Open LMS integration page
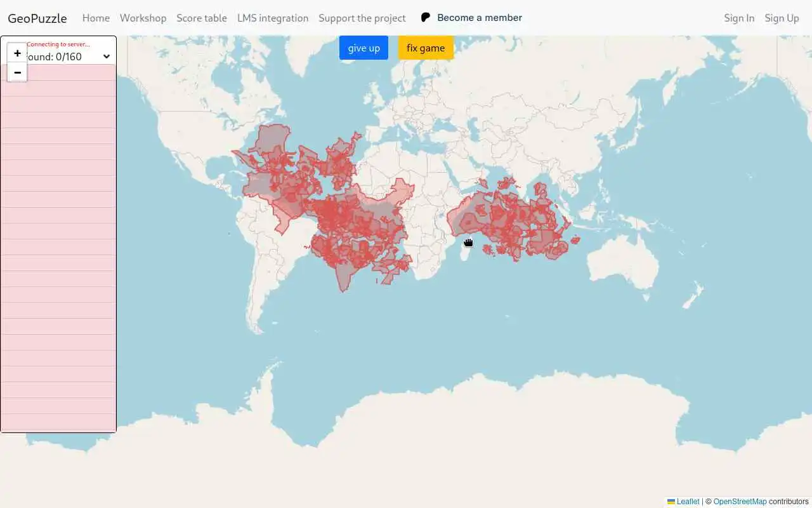Image resolution: width=812 pixels, height=508 pixels. [273, 18]
